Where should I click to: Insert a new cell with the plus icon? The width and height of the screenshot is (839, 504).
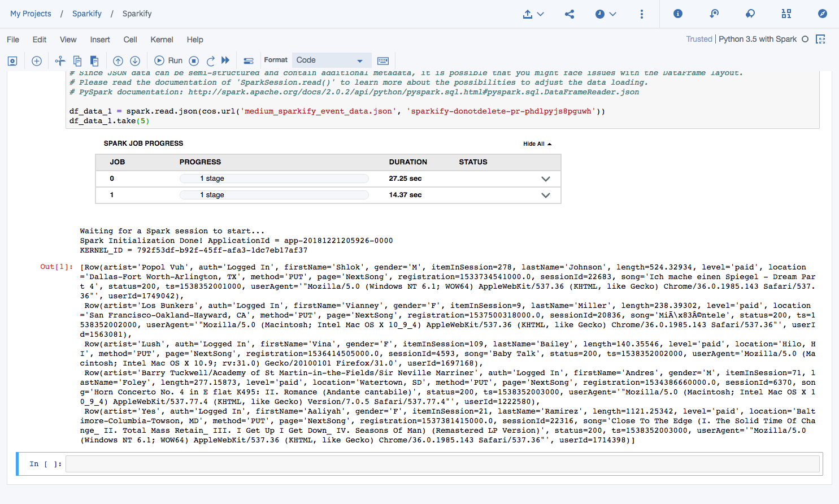click(37, 61)
